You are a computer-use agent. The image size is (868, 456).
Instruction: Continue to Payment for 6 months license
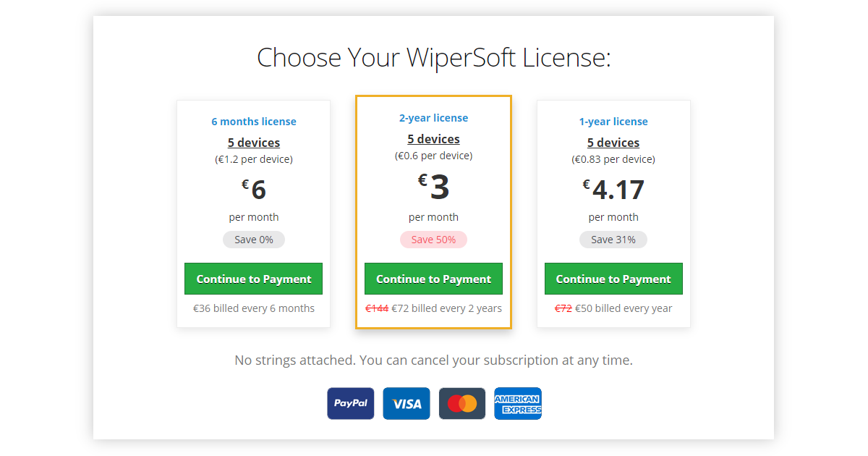click(254, 279)
